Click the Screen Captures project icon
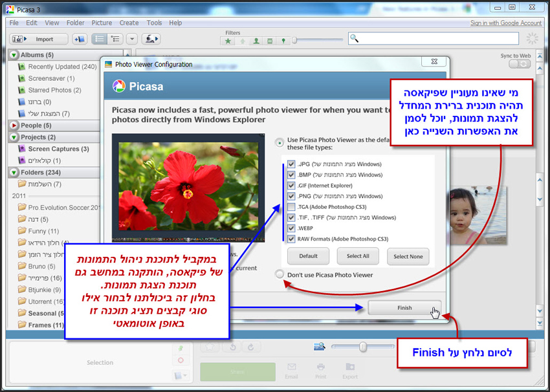Screen dimensions: 550x392 pyautogui.click(x=22, y=149)
